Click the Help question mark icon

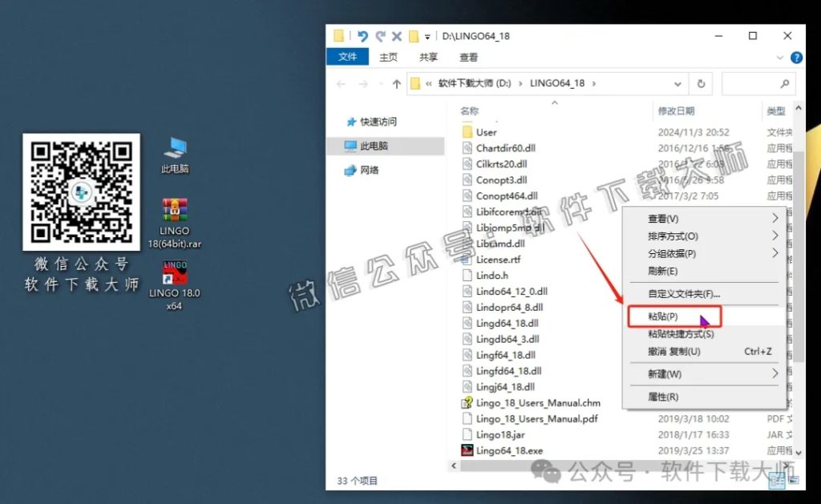tap(796, 58)
